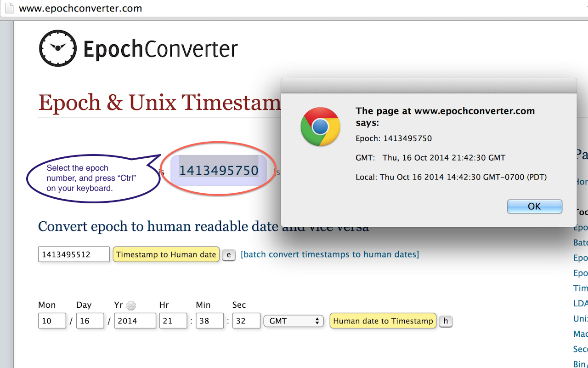The height and width of the screenshot is (368, 588).
Task: Click the Human date to Timestamp button
Action: (x=383, y=321)
